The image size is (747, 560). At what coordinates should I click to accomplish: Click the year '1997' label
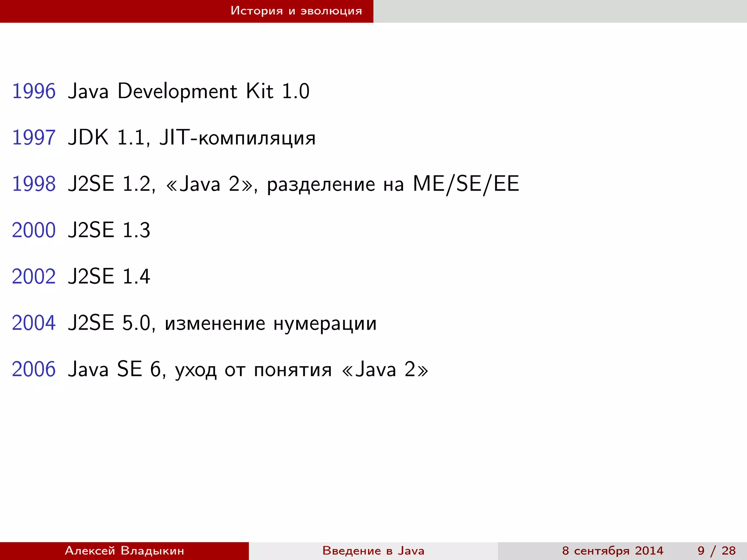tap(34, 137)
